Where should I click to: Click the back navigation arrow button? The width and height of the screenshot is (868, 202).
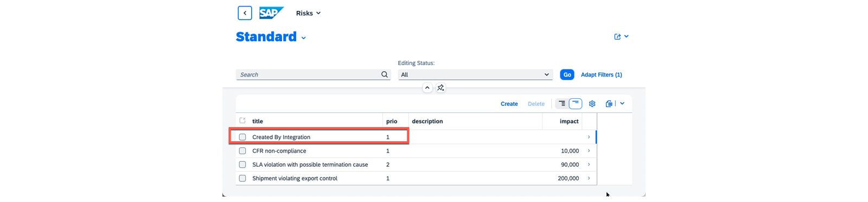245,13
